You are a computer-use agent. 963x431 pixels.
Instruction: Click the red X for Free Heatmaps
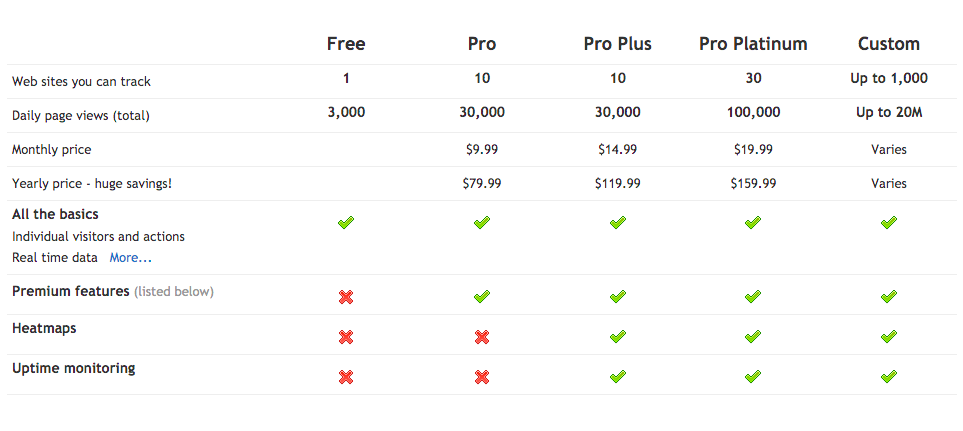click(346, 337)
